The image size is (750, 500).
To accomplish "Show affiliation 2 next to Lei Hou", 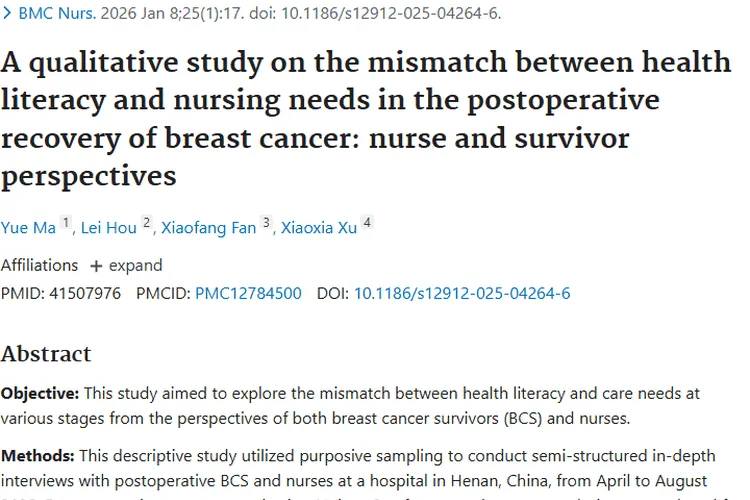I will [146, 223].
